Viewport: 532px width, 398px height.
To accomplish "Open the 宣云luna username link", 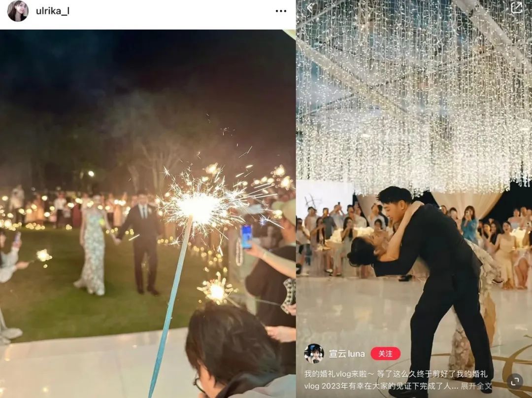I will tap(347, 354).
